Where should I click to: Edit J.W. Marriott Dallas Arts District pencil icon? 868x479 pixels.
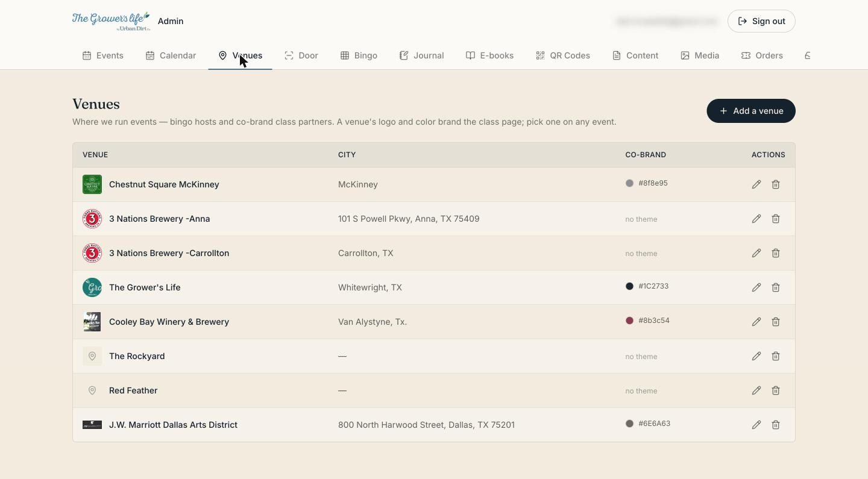(756, 425)
